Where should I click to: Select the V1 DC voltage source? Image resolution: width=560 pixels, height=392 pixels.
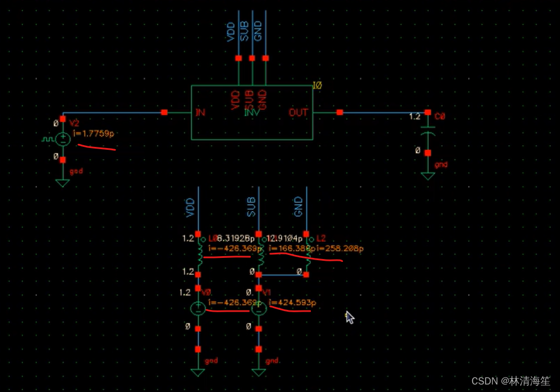(x=259, y=308)
